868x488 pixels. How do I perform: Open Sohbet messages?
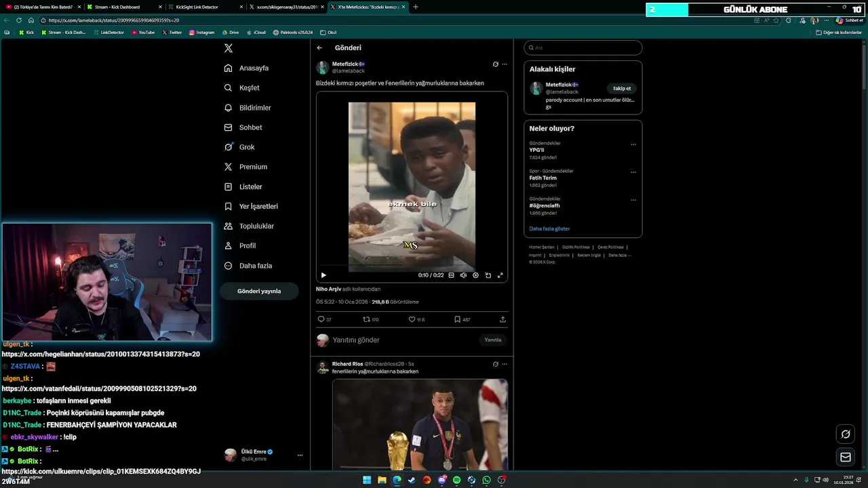click(x=243, y=127)
